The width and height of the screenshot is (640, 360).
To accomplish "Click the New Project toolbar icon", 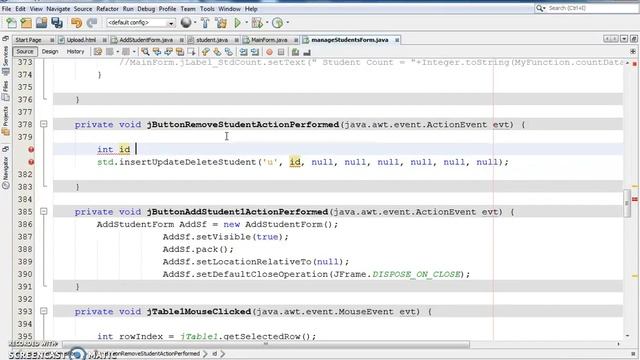I will (x=26, y=23).
